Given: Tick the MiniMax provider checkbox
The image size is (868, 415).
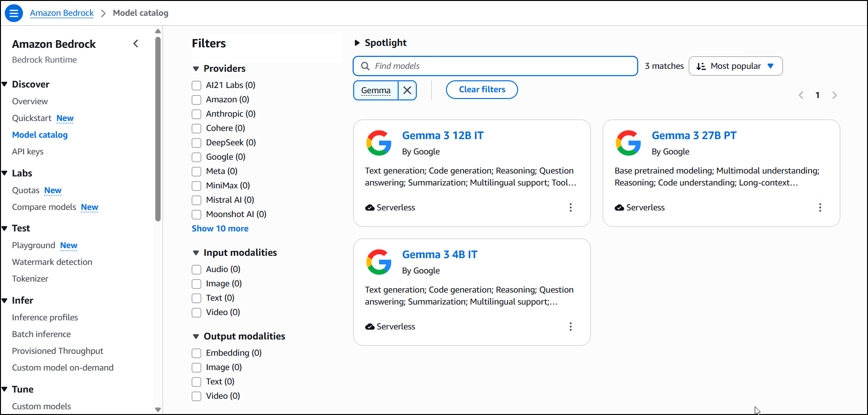Looking at the screenshot, I should tap(196, 186).
